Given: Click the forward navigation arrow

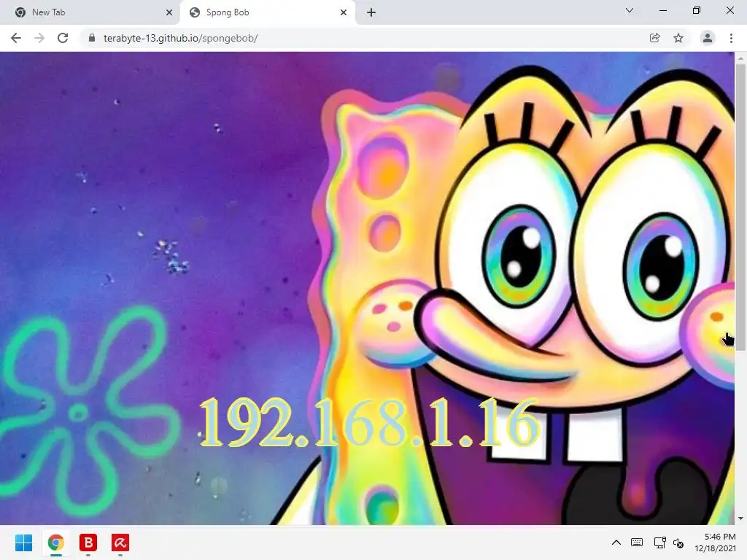Looking at the screenshot, I should click(x=39, y=38).
